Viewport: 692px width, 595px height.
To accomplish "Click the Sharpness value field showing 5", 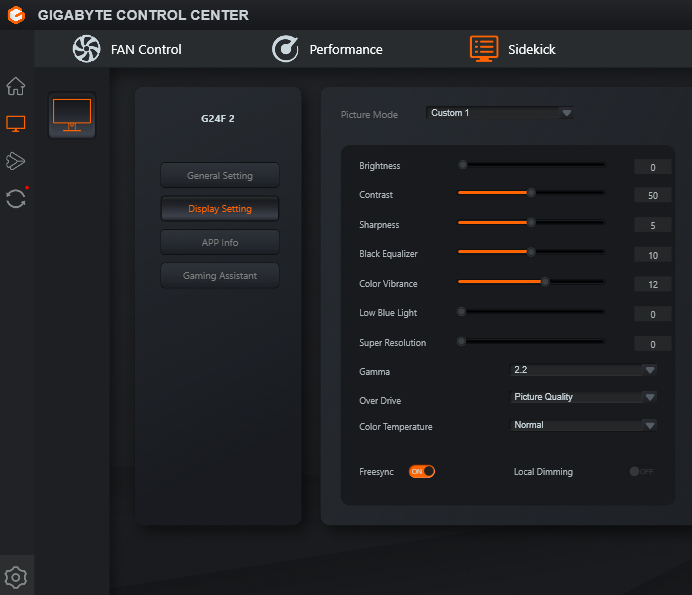I will pyautogui.click(x=653, y=225).
